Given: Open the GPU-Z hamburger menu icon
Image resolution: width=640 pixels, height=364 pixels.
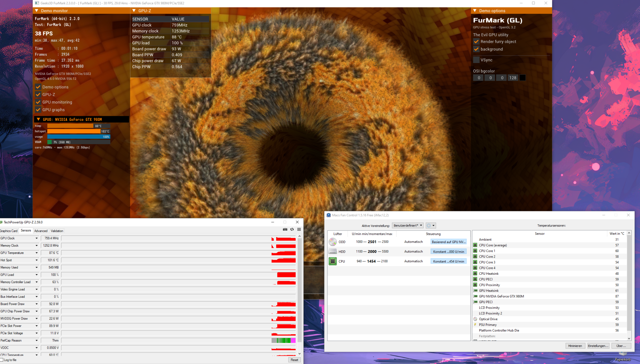Looking at the screenshot, I should point(299,229).
